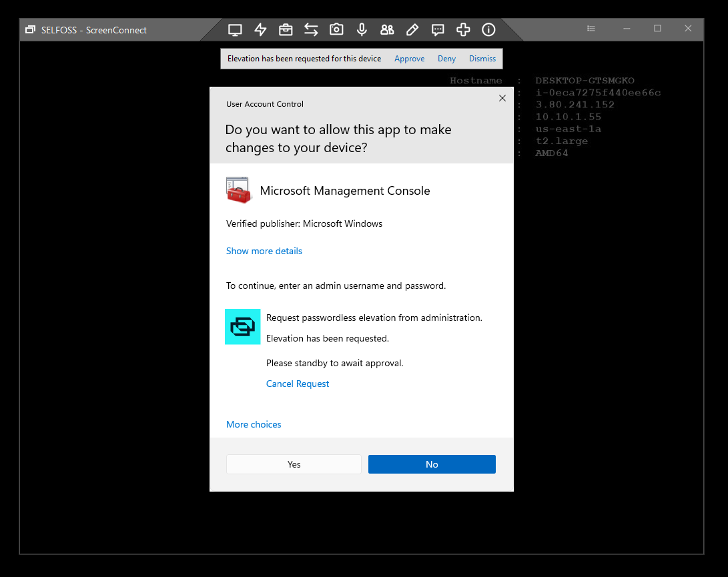
Task: Open the briefcase Toolbox icon
Action: tap(286, 30)
